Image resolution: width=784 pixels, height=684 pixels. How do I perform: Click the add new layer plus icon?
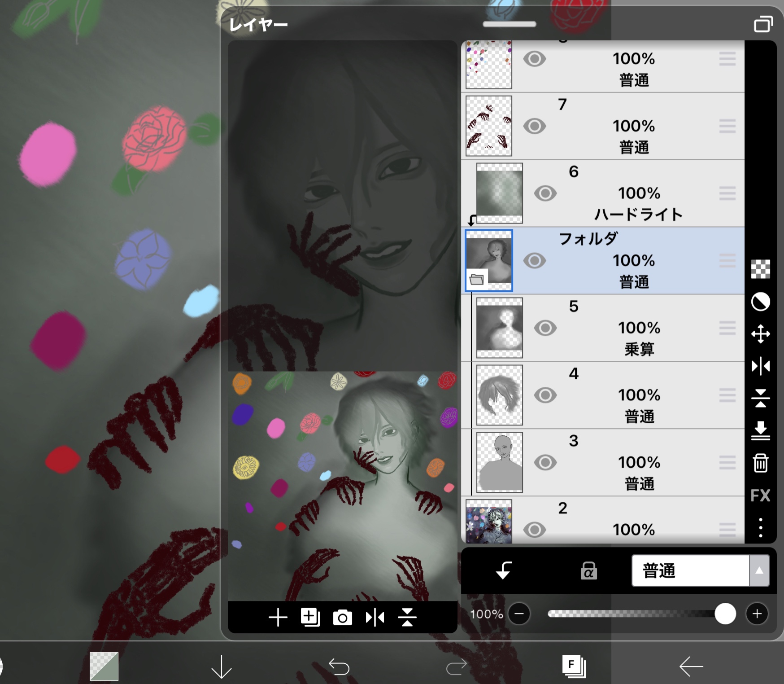pos(278,618)
